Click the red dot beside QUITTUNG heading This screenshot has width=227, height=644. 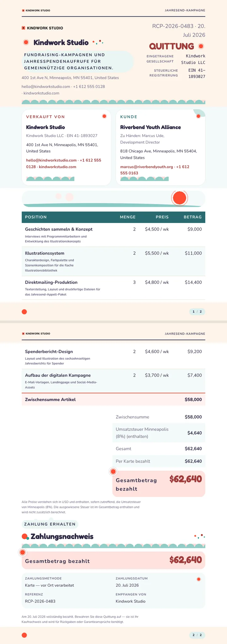coord(201,46)
